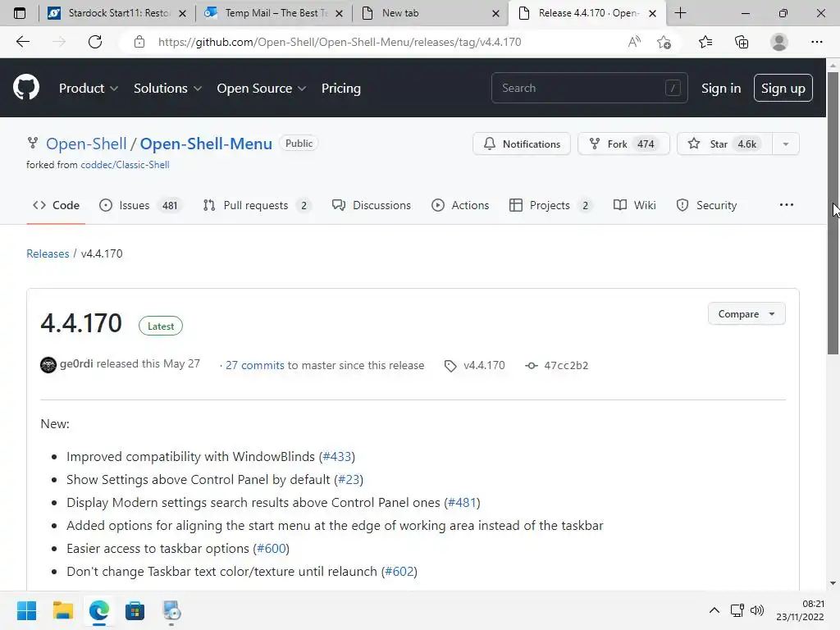The width and height of the screenshot is (840, 630).
Task: Open the Wiki tab
Action: click(x=634, y=205)
